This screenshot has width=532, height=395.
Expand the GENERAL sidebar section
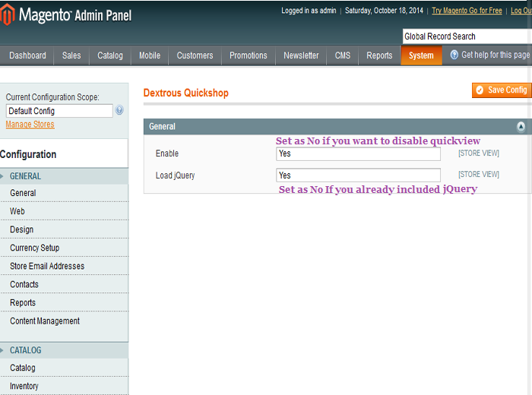pyautogui.click(x=64, y=176)
